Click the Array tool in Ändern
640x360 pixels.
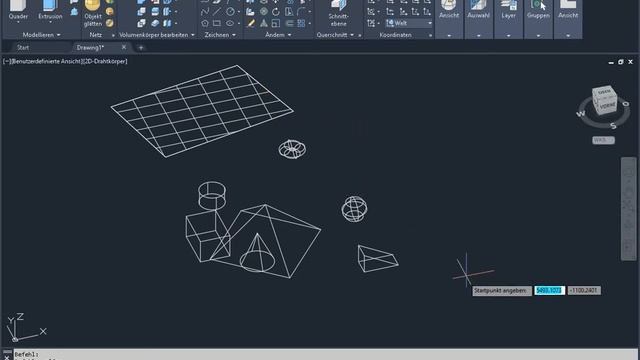(301, 23)
